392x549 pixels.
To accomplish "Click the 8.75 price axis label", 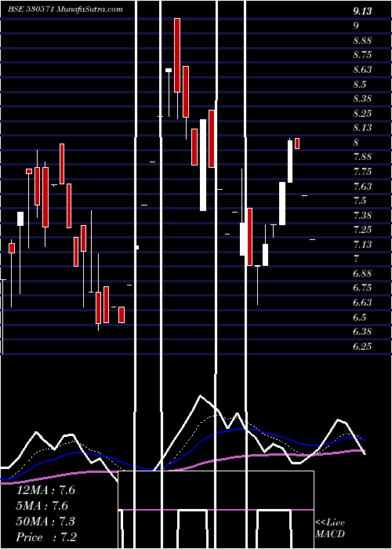I will (362, 55).
